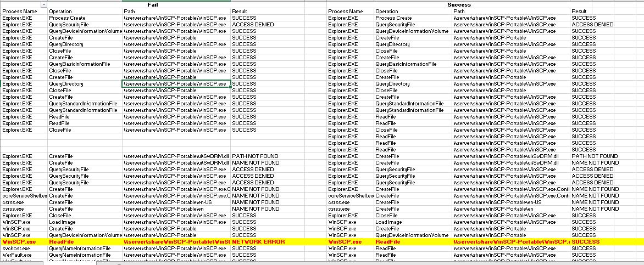Select Load Image operation in the Success table
The image size is (644, 265).
pyautogui.click(x=388, y=222)
